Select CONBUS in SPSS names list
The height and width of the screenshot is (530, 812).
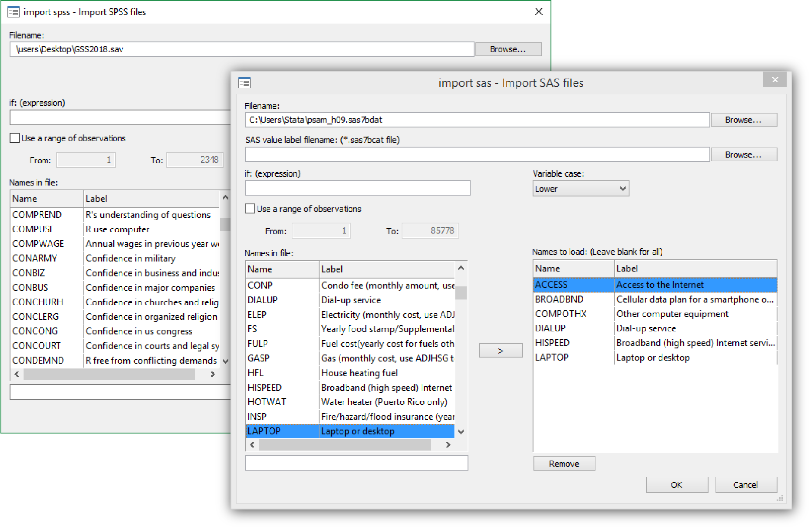(115, 287)
